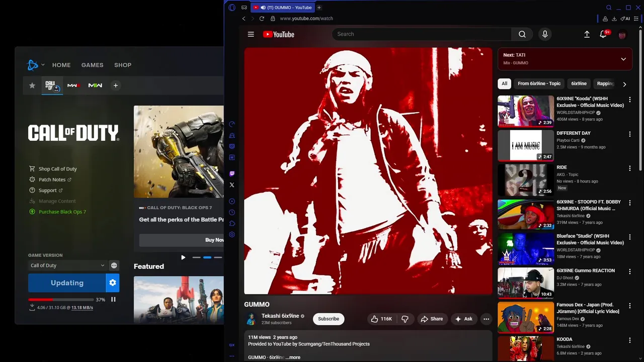Play the Battle.net banner carousel
Viewport: 644px width, 362px height.
183,257
